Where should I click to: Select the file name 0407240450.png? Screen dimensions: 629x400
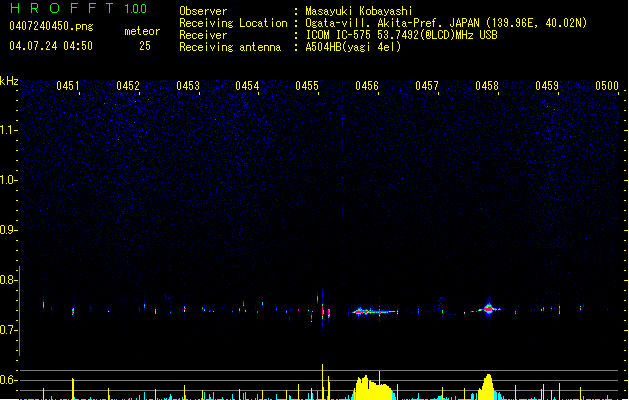click(x=51, y=26)
